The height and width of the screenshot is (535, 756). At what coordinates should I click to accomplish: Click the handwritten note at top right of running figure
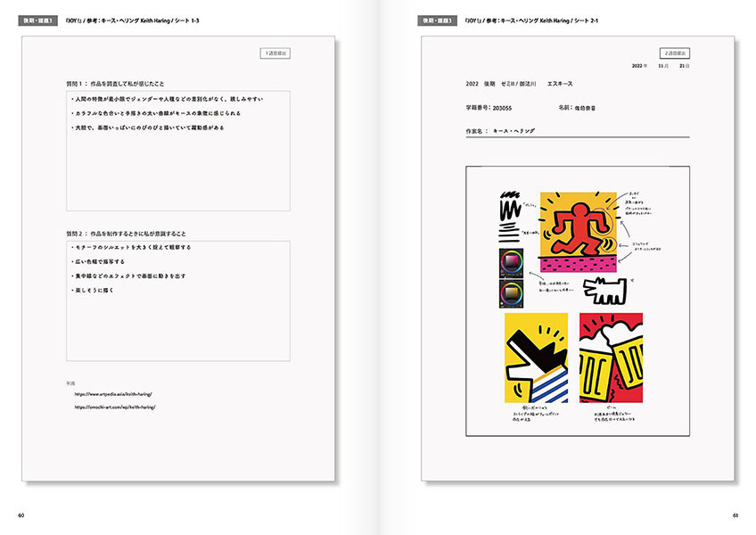[638, 202]
